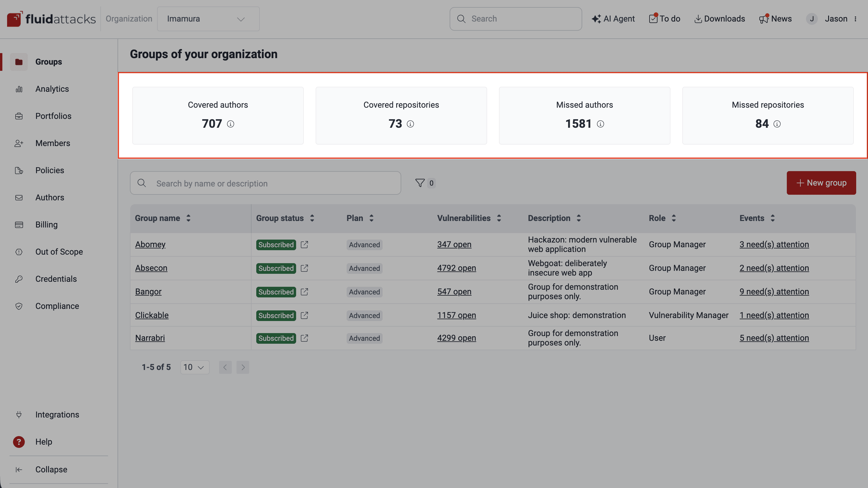Click the Covered authors info icon
The height and width of the screenshot is (488, 868).
click(231, 124)
